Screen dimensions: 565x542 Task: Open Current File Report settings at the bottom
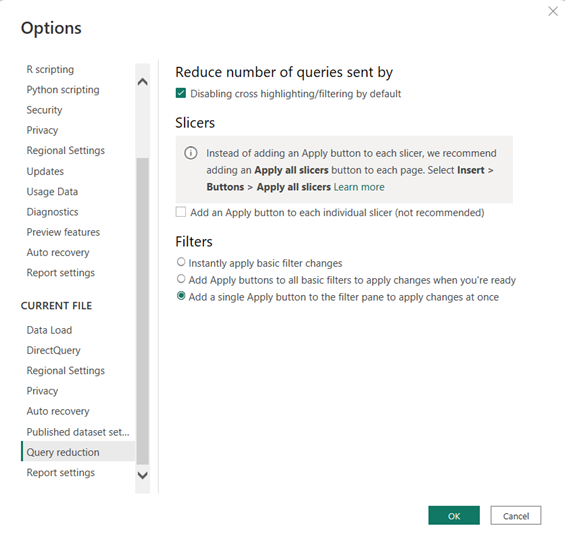[x=60, y=472]
